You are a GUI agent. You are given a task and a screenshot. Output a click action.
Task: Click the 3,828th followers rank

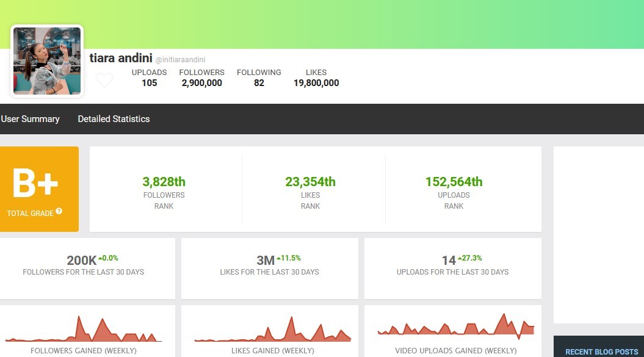(164, 182)
